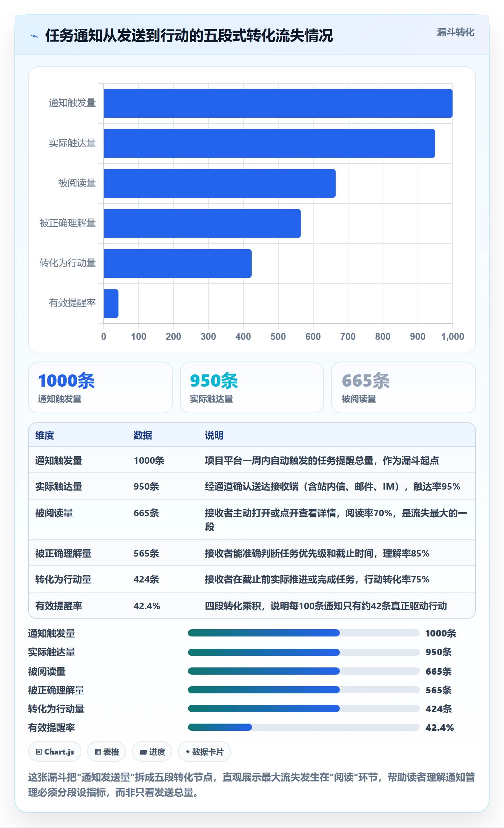The height and width of the screenshot is (828, 504).
Task: Click the chart title heading text
Action: point(189,36)
